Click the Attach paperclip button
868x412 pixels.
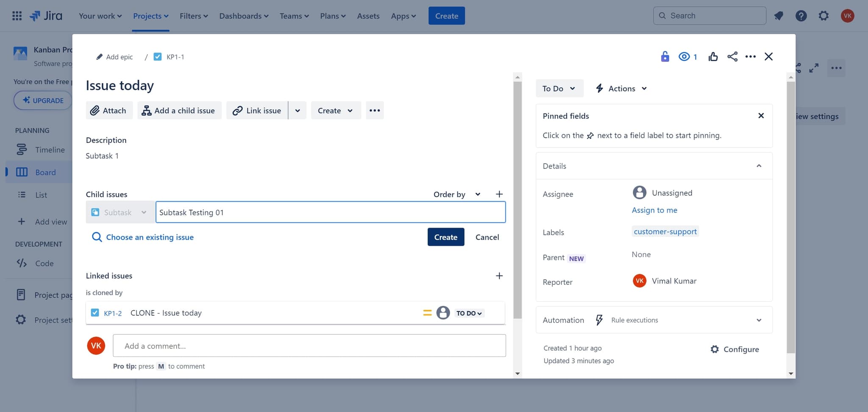point(109,110)
